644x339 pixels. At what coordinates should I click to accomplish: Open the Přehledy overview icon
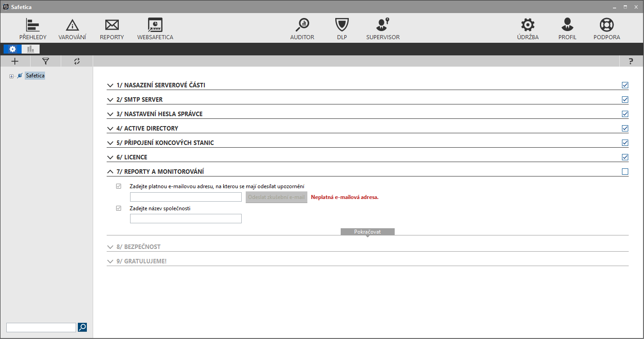pyautogui.click(x=32, y=25)
